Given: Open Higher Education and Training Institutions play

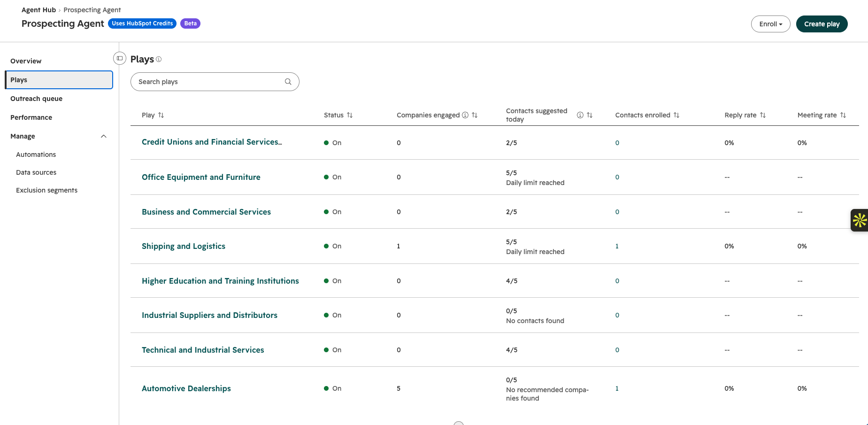Looking at the screenshot, I should tap(220, 281).
